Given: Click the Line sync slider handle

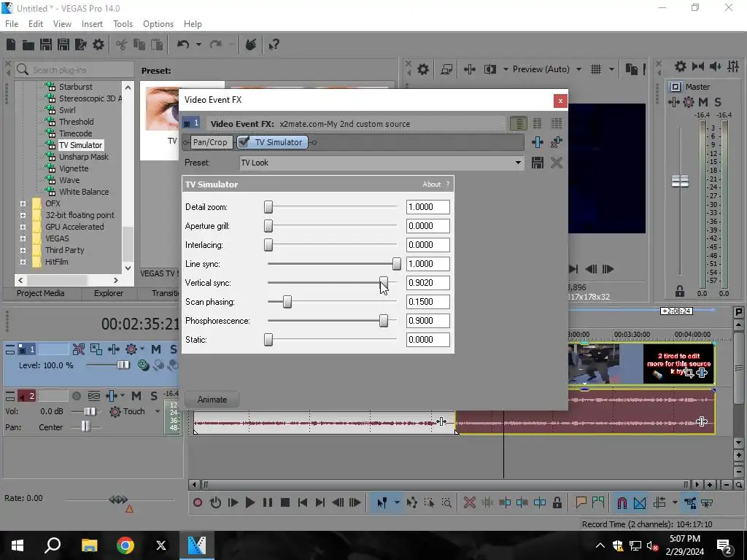Looking at the screenshot, I should (x=396, y=264).
